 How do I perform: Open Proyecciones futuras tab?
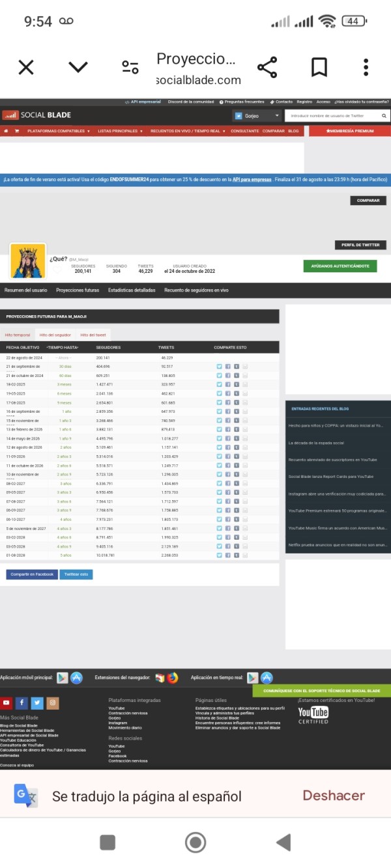tap(78, 290)
